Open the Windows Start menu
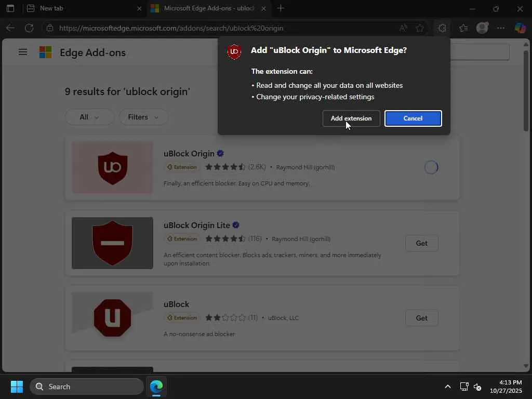Viewport: 532px width, 399px height. tap(17, 387)
